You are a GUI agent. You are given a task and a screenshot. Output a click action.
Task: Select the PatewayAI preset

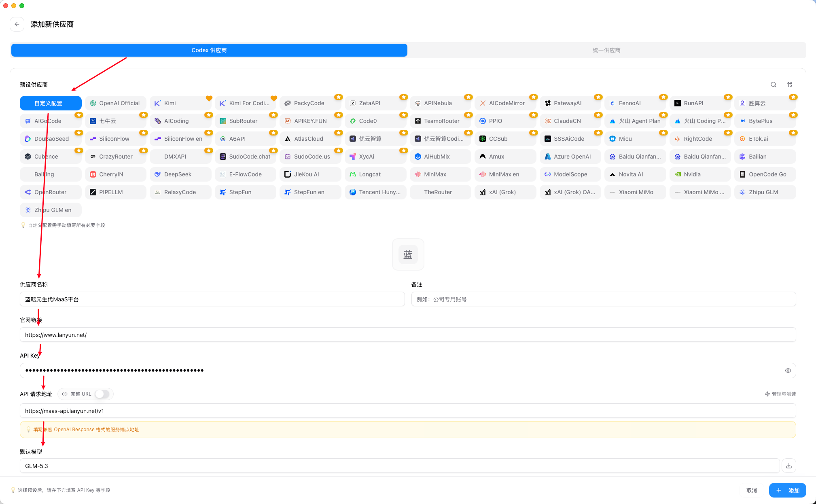coord(570,103)
